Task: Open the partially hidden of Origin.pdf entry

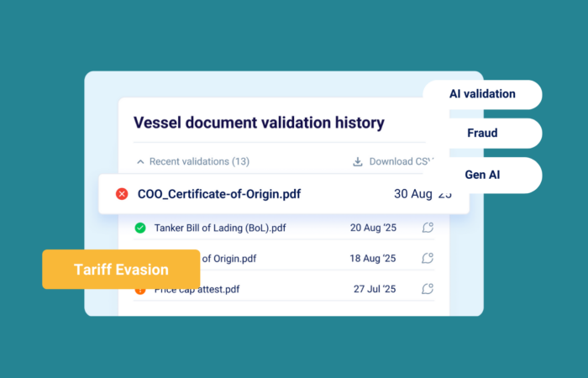Action: pyautogui.click(x=229, y=259)
